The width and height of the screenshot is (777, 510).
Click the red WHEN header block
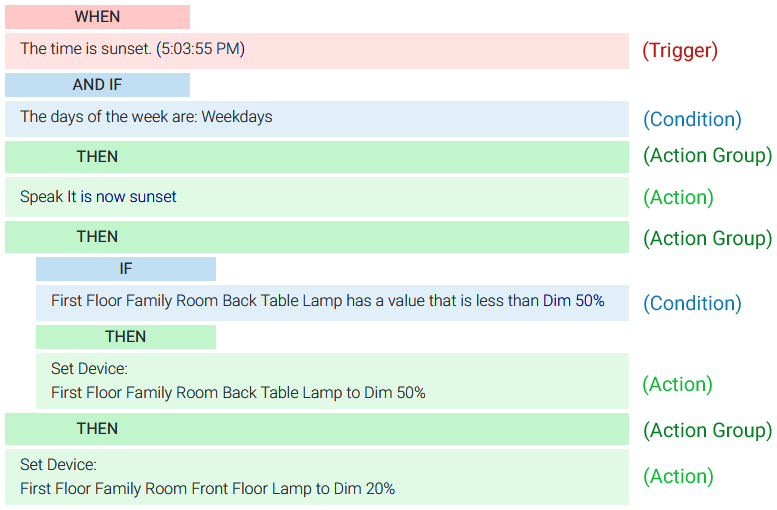click(97, 17)
